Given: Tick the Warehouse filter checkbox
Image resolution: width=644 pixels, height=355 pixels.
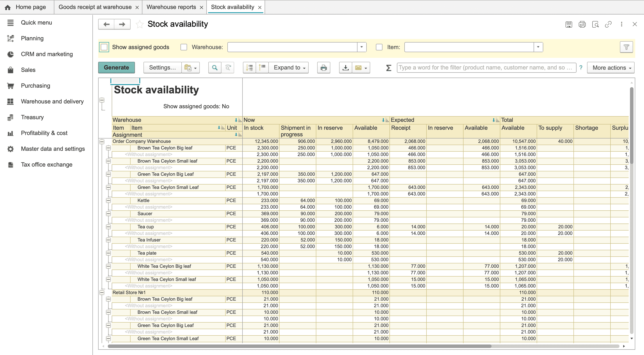Looking at the screenshot, I should point(184,47).
